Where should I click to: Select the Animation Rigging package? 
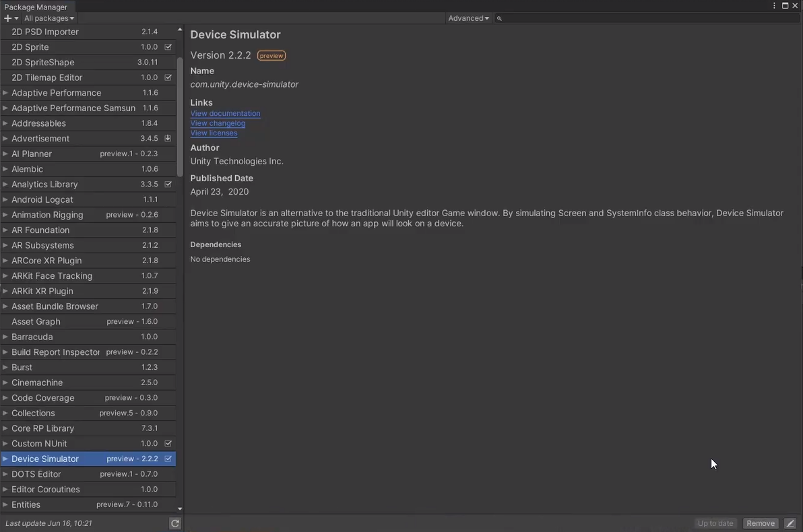point(88,215)
